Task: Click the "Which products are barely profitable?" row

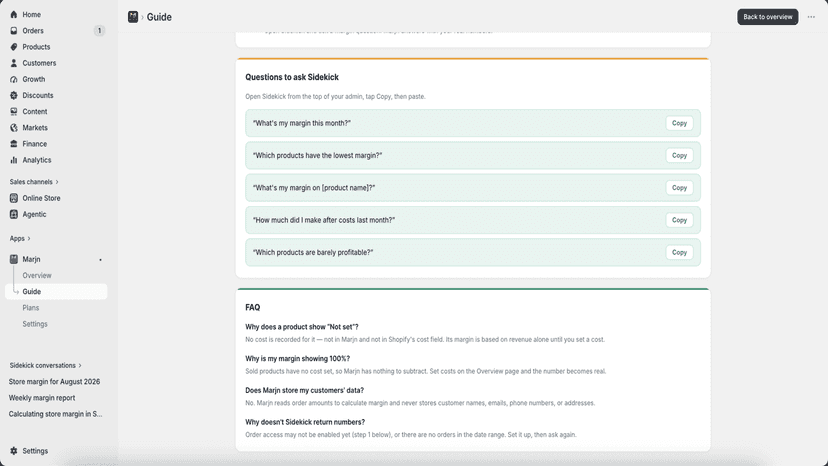Action: pyautogui.click(x=473, y=252)
